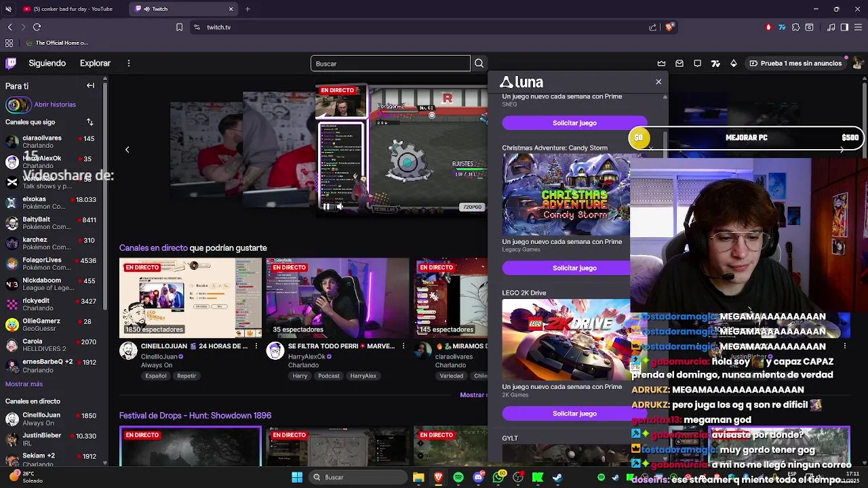
Task: Open FolagorLives channel in the sidebar
Action: tap(53, 263)
